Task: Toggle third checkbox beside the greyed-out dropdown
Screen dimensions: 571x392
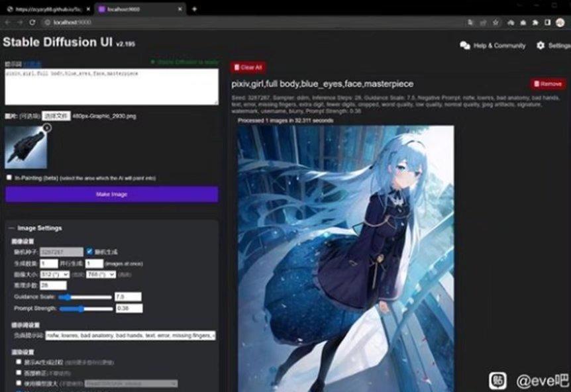Action: coord(19,383)
